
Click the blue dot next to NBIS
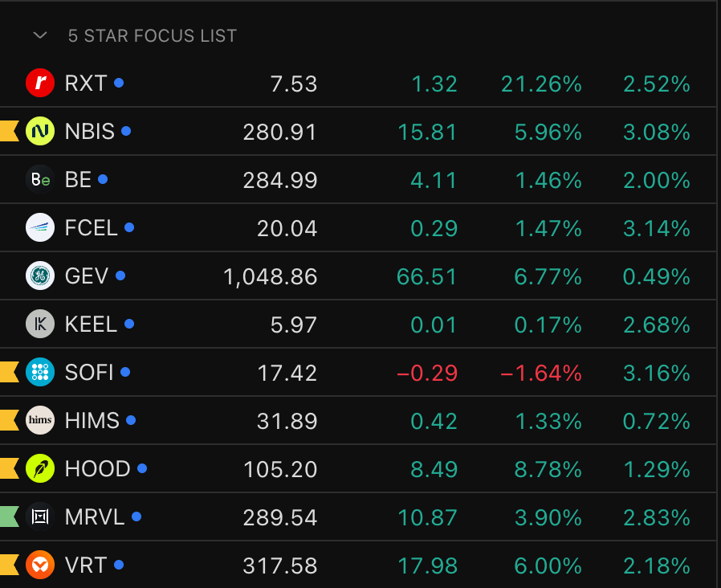[126, 131]
